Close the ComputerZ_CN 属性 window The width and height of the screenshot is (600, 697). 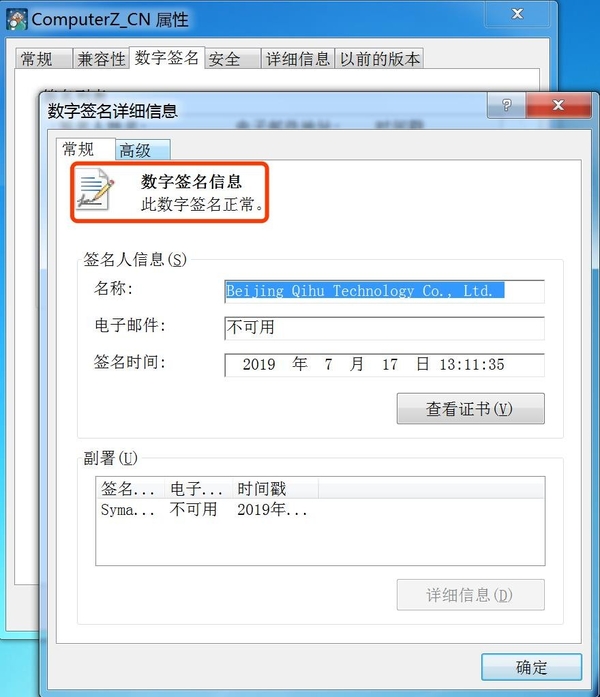click(517, 14)
